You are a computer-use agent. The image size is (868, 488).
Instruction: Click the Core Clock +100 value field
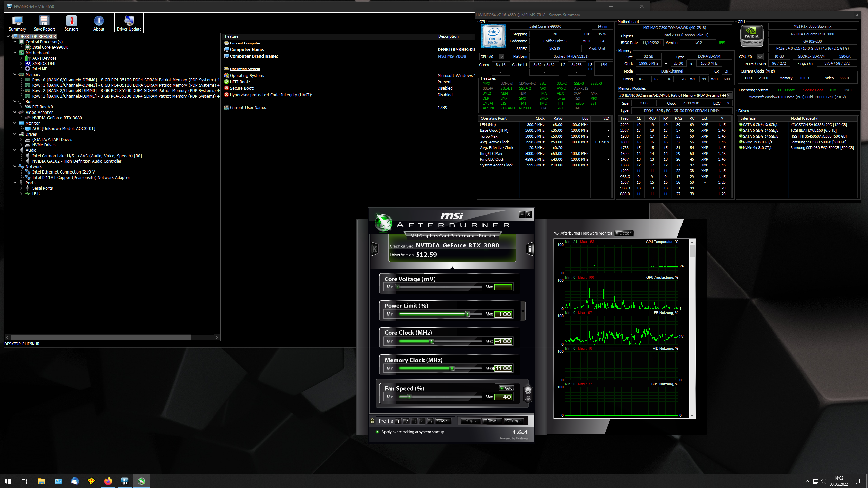(503, 341)
